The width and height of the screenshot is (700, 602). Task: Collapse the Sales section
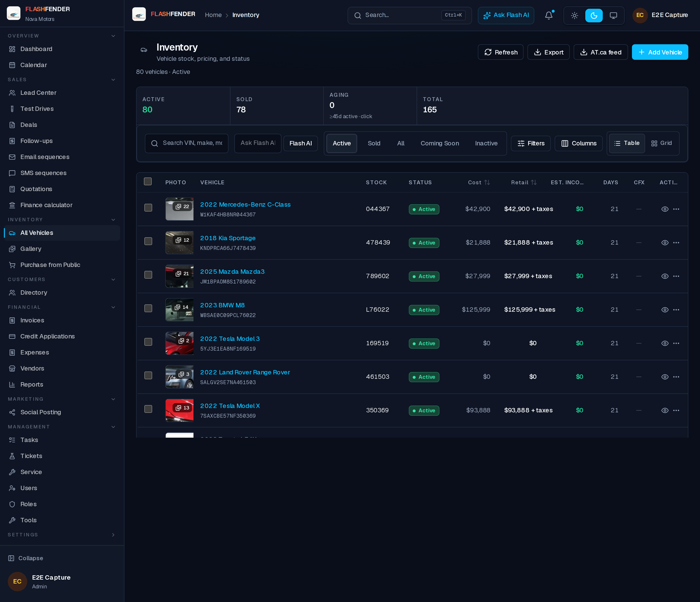113,80
